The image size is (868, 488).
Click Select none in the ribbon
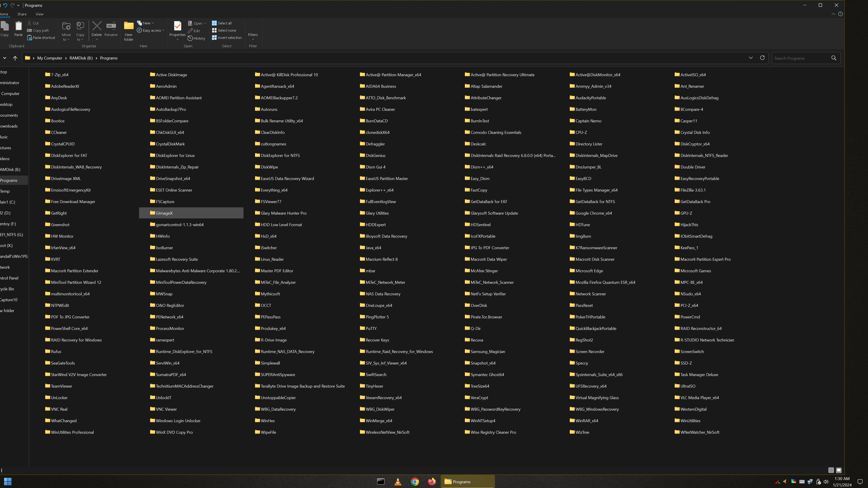tap(224, 30)
